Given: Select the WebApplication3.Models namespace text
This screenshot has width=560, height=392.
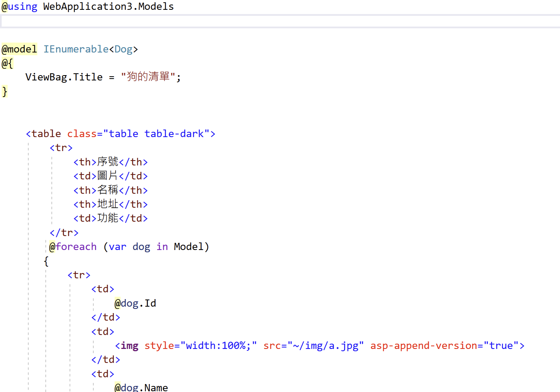Looking at the screenshot, I should coord(108,6).
